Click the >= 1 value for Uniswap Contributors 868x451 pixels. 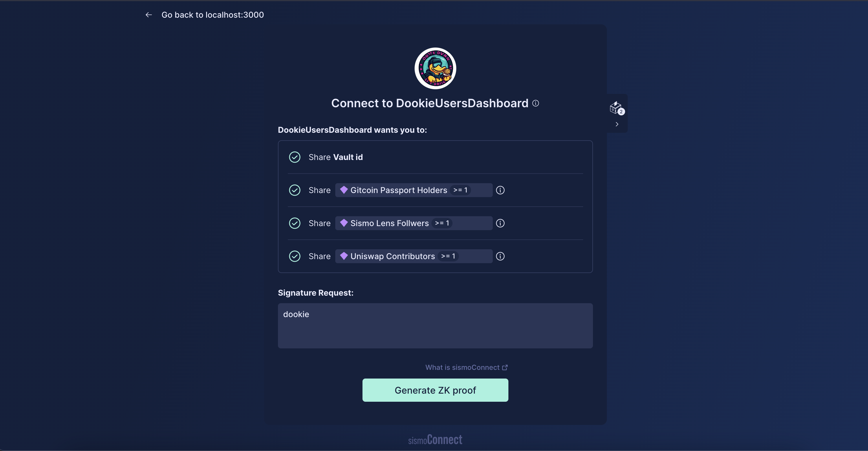448,256
